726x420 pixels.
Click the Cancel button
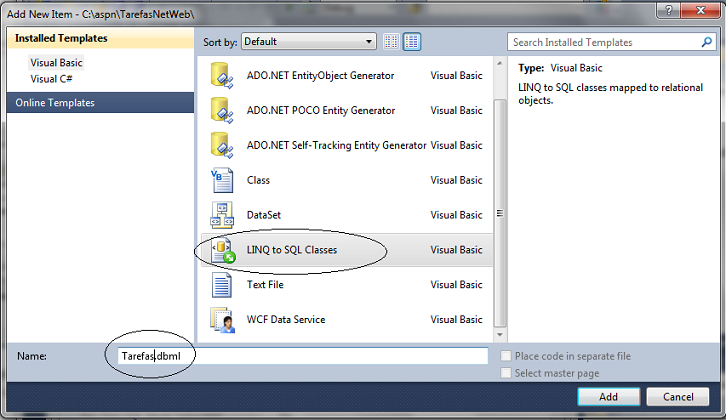tap(678, 397)
